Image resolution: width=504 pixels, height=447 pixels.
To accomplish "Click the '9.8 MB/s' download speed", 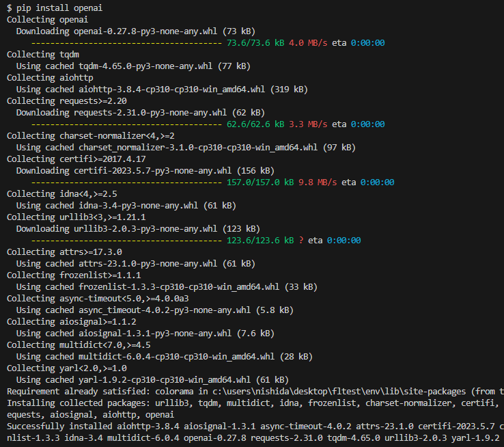I will pyautogui.click(x=318, y=182).
